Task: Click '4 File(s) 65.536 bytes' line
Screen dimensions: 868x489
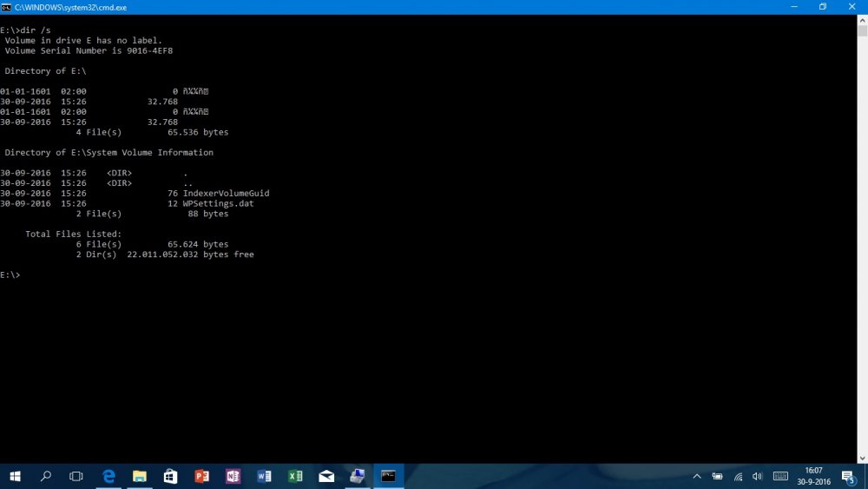Action: pyautogui.click(x=152, y=132)
